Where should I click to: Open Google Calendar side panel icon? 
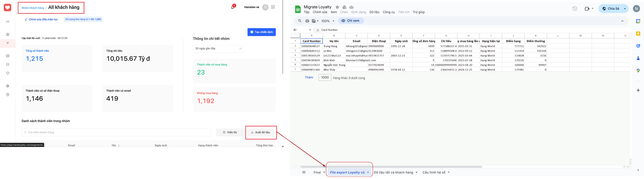pos(638,21)
